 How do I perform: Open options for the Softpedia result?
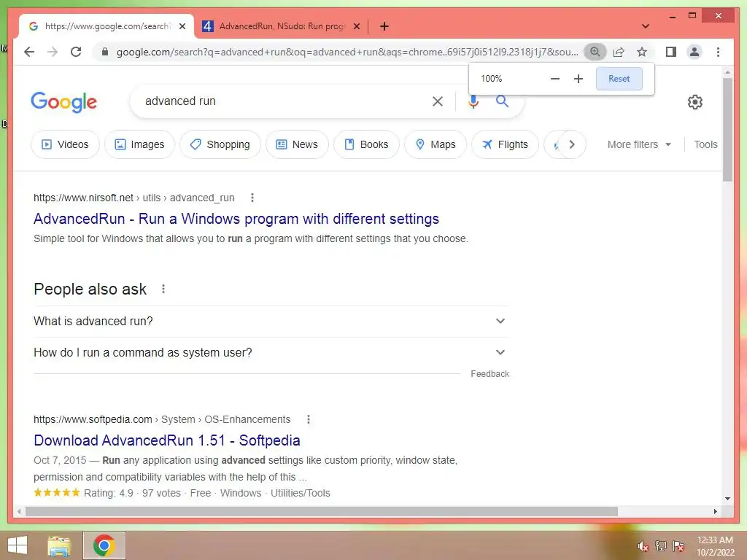tap(309, 419)
